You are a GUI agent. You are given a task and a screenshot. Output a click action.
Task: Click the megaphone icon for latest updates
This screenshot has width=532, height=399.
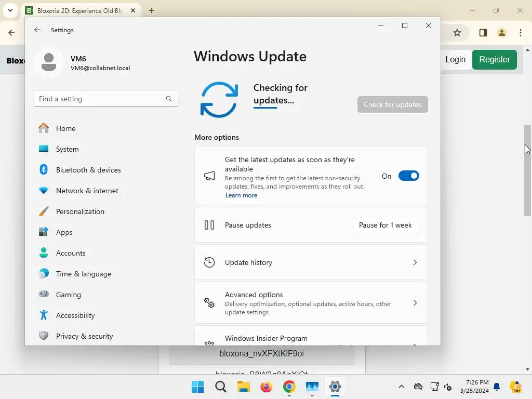pyautogui.click(x=209, y=176)
